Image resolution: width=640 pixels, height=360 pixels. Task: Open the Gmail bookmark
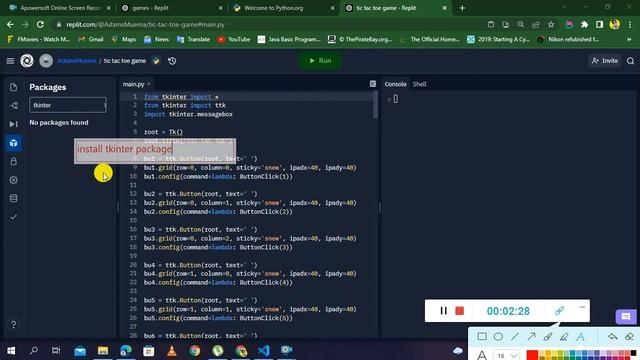point(91,39)
